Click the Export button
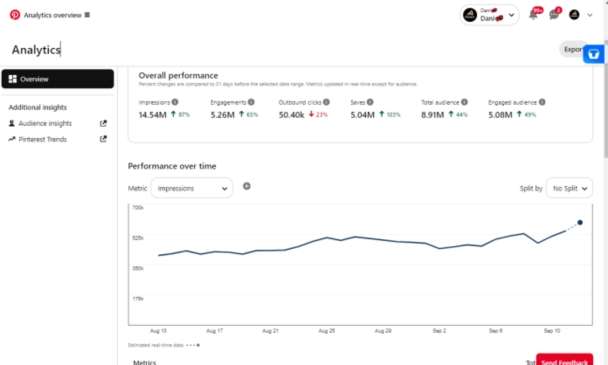The width and height of the screenshot is (608, 365). point(572,49)
